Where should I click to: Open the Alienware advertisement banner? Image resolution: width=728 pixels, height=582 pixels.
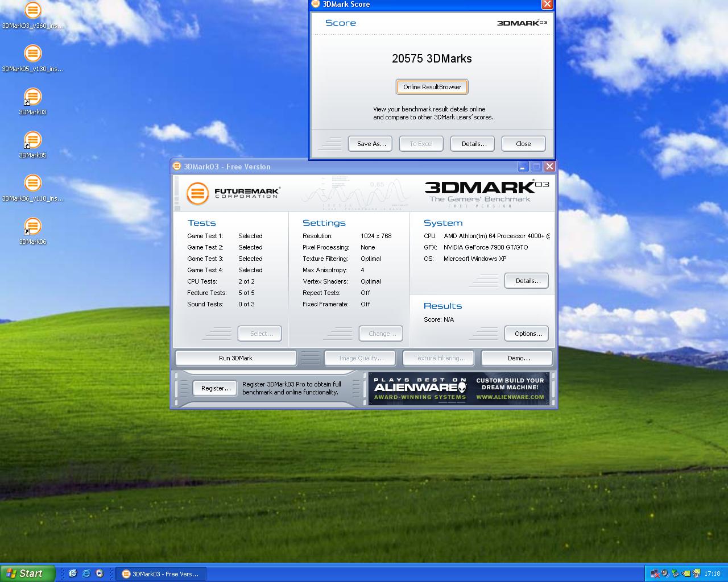pyautogui.click(x=459, y=389)
